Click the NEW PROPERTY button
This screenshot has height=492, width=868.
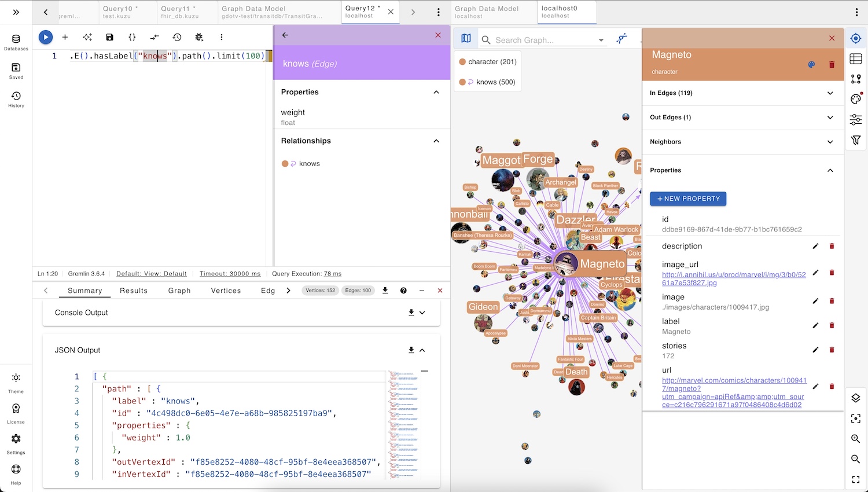click(x=687, y=199)
